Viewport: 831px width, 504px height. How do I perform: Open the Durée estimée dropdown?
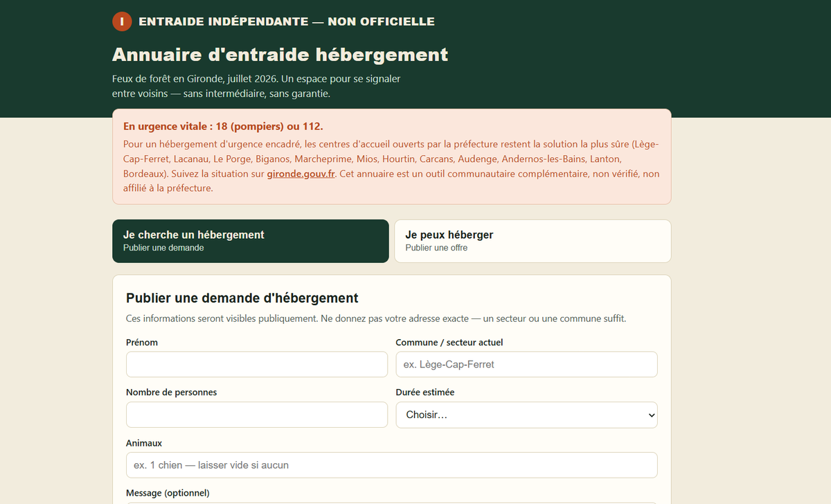pyautogui.click(x=526, y=415)
